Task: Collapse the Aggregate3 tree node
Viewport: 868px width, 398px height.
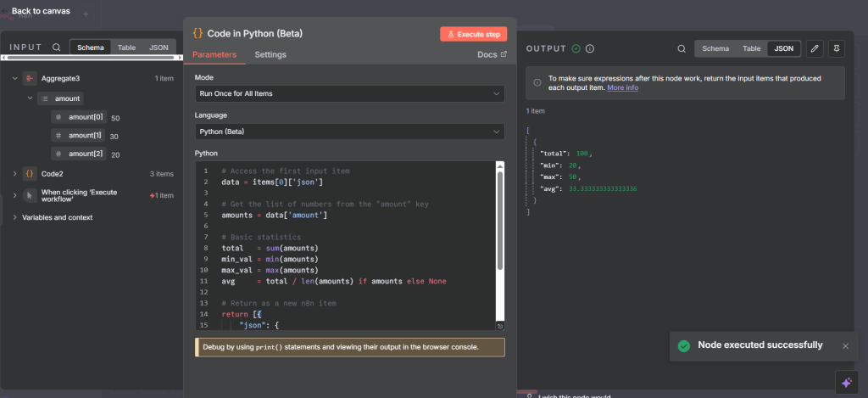Action: [15, 79]
